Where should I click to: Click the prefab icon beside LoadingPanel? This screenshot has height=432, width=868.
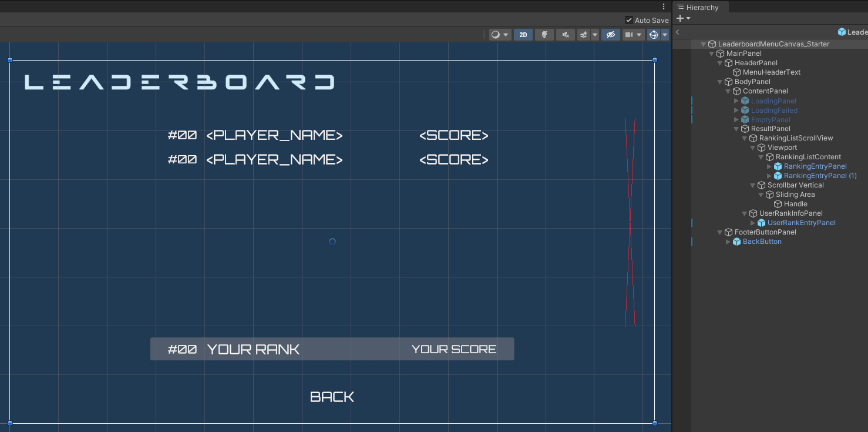745,101
